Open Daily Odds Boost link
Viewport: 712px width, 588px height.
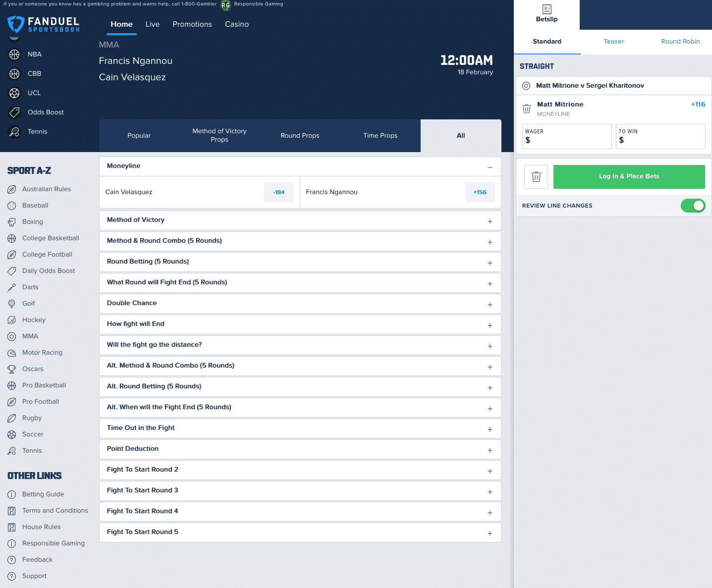tap(49, 271)
